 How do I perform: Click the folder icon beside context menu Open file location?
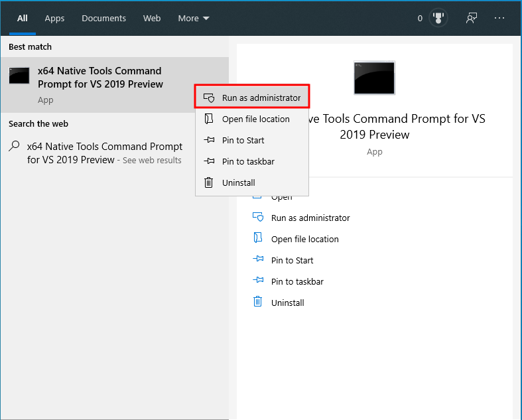pyautogui.click(x=209, y=119)
